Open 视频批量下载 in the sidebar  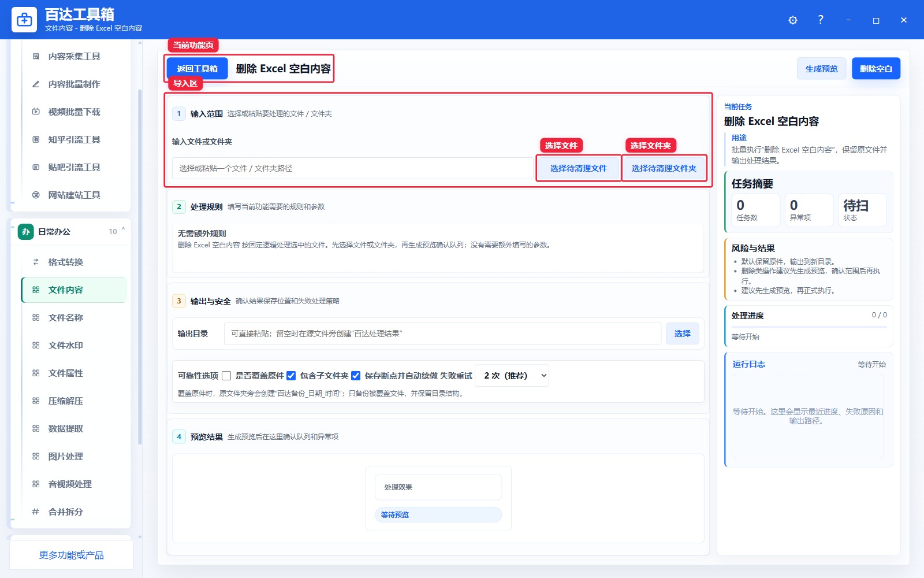[74, 112]
